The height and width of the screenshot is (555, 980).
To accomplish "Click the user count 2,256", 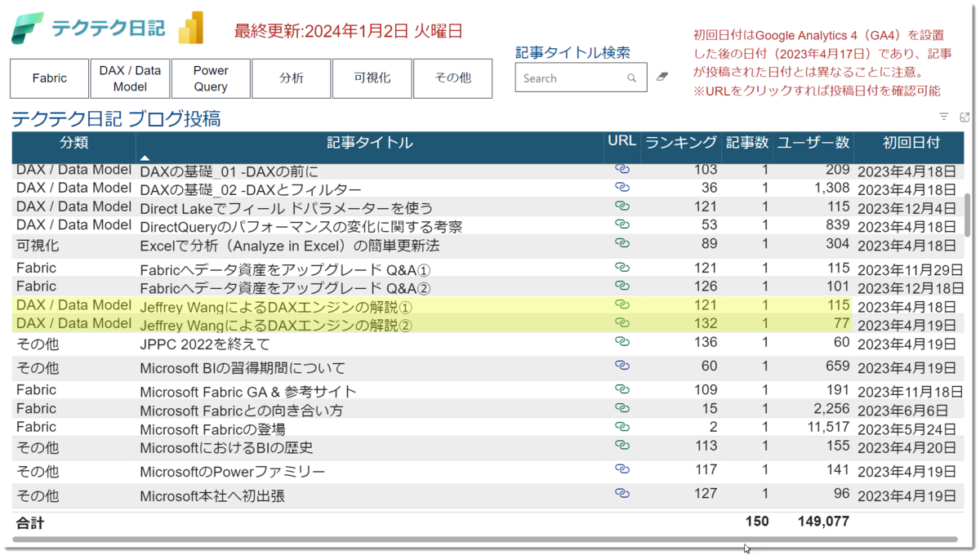I will click(x=831, y=409).
